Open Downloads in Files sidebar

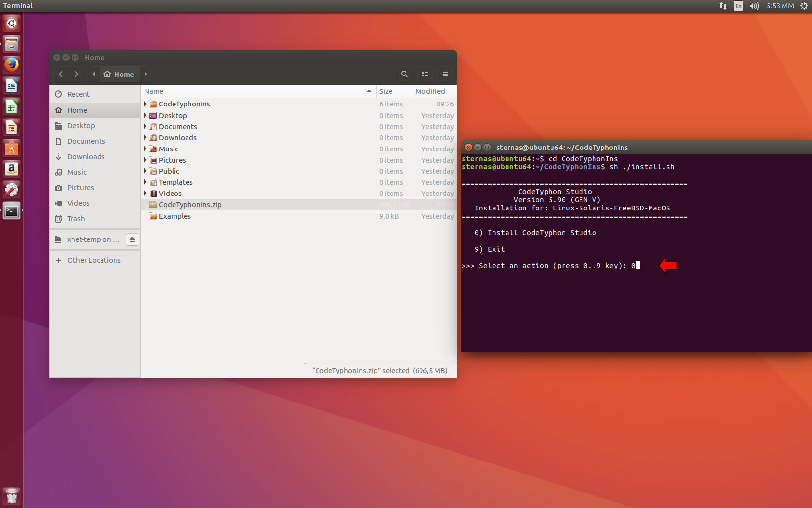click(x=95, y=157)
